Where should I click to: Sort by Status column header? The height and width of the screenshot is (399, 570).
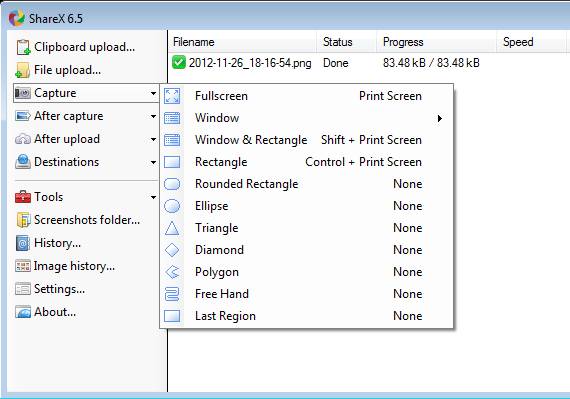(346, 42)
